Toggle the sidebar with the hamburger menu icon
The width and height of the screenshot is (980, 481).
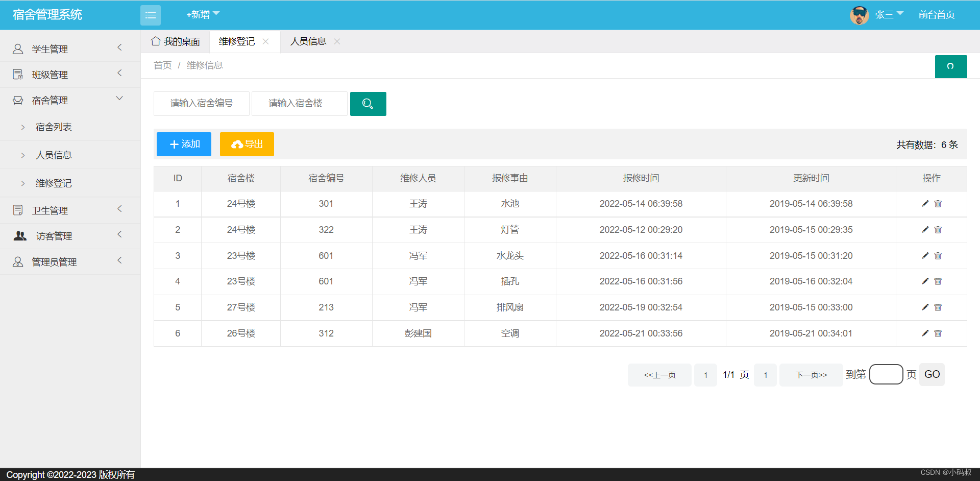tap(150, 15)
